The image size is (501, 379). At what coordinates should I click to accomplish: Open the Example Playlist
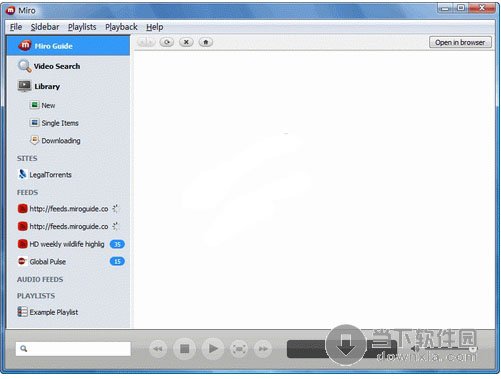click(68, 312)
